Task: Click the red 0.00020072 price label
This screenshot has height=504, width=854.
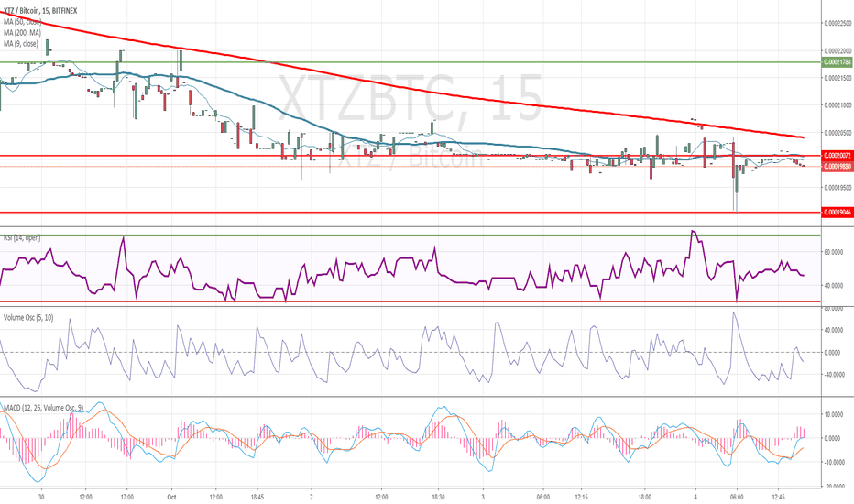Action: (x=838, y=155)
